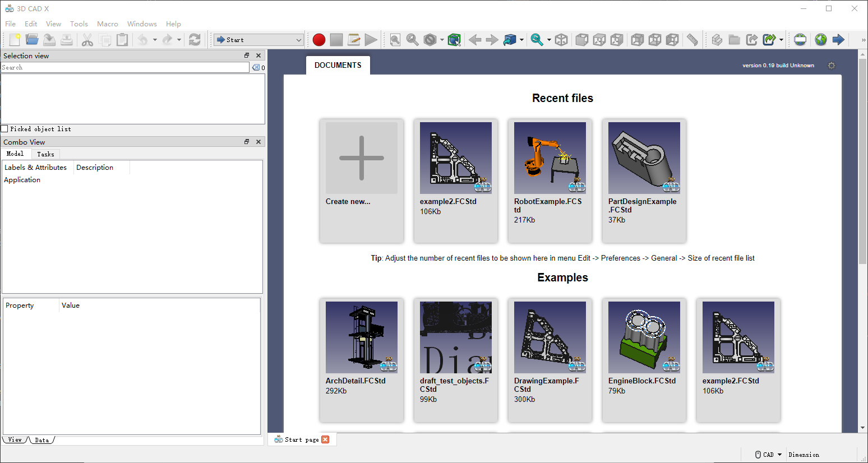This screenshot has height=463, width=868.
Task: Open the RobotExample.FCStd thumbnail
Action: point(550,159)
